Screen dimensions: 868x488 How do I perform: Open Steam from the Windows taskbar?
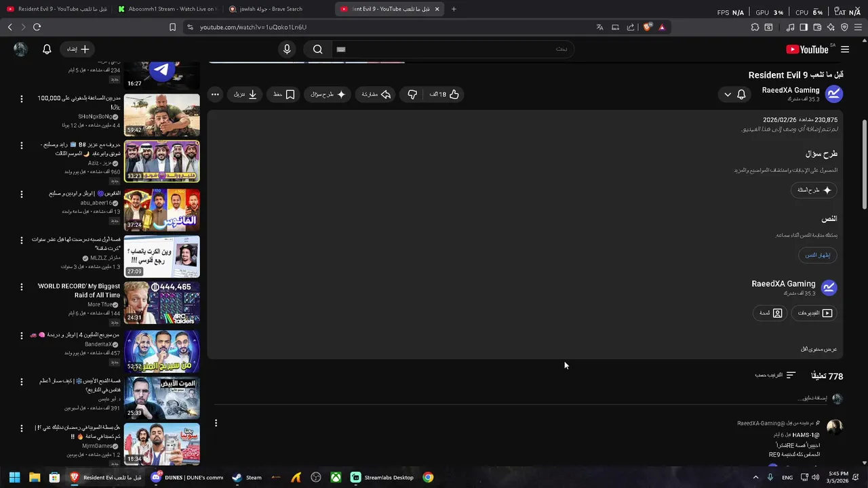(247, 477)
